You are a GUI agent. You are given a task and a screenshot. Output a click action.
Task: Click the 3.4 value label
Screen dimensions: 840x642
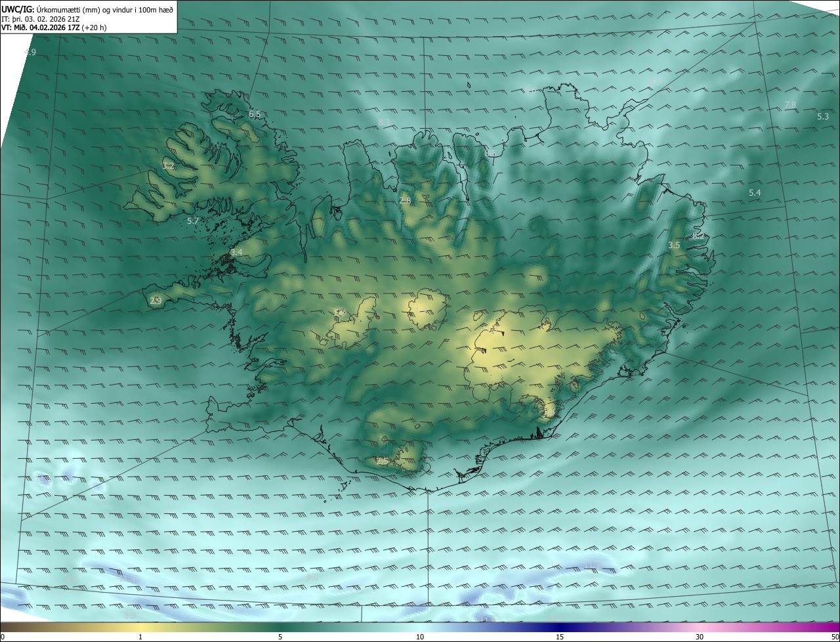pyautogui.click(x=236, y=252)
